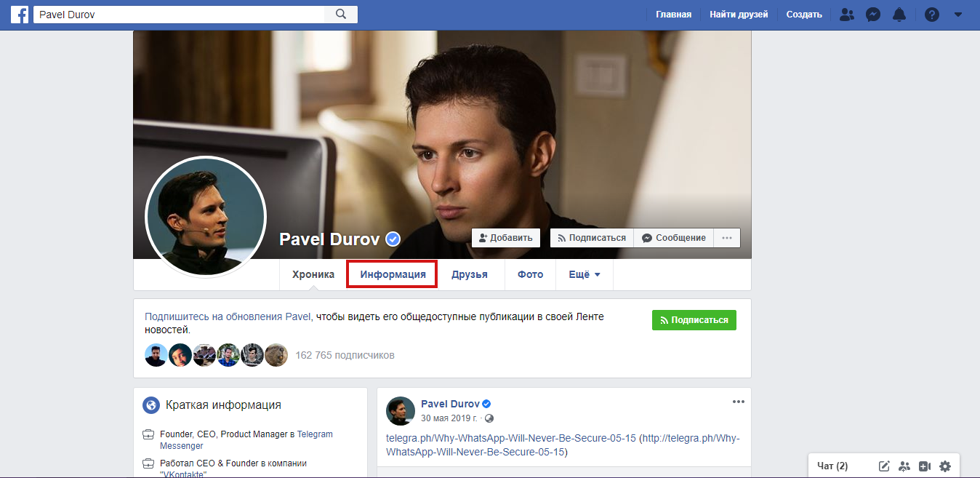This screenshot has height=478, width=980.
Task: Expand the account menu arrow in top bar
Action: click(958, 15)
